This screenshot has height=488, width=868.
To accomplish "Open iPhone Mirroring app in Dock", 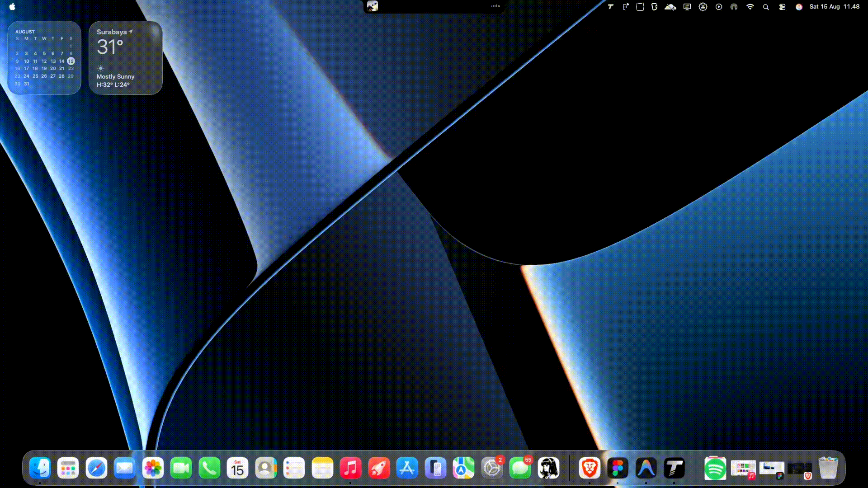I will coord(435,468).
